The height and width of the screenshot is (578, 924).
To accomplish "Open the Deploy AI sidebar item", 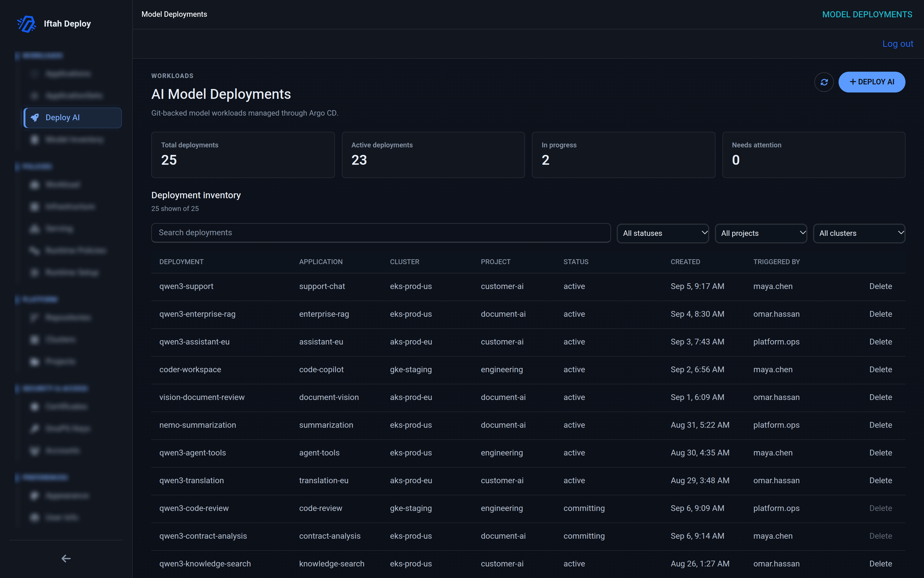I will pyautogui.click(x=72, y=118).
